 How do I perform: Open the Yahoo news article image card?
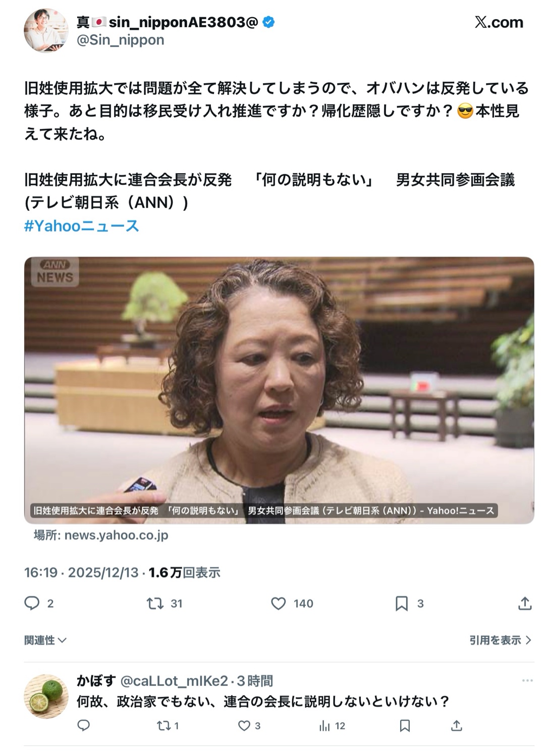point(279,390)
